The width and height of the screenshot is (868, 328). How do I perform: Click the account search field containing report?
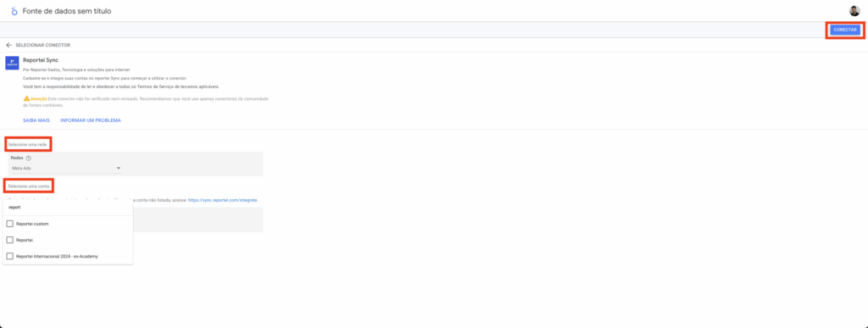click(68, 209)
